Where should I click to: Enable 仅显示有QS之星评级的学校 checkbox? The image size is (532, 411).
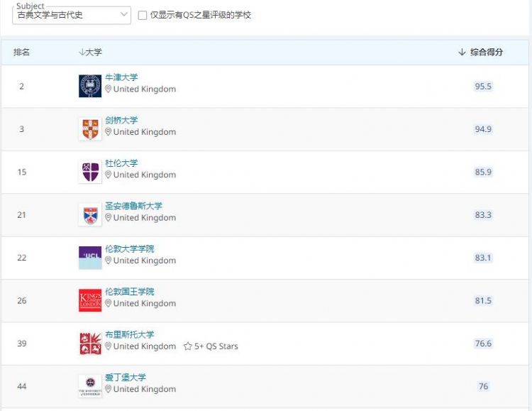(143, 16)
